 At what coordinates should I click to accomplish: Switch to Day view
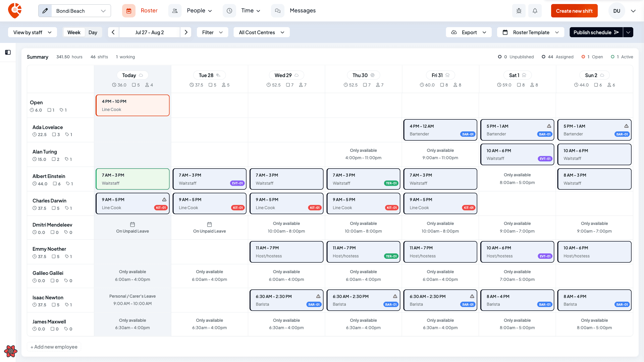(x=93, y=32)
